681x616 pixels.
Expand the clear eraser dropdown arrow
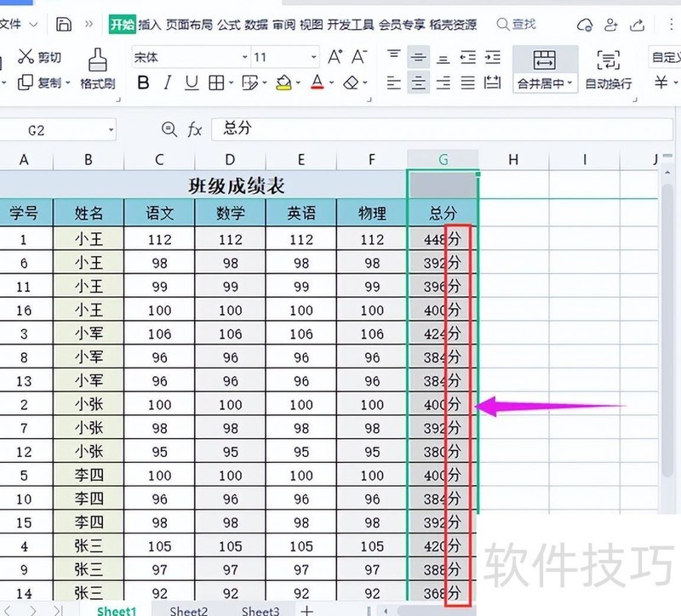click(365, 82)
